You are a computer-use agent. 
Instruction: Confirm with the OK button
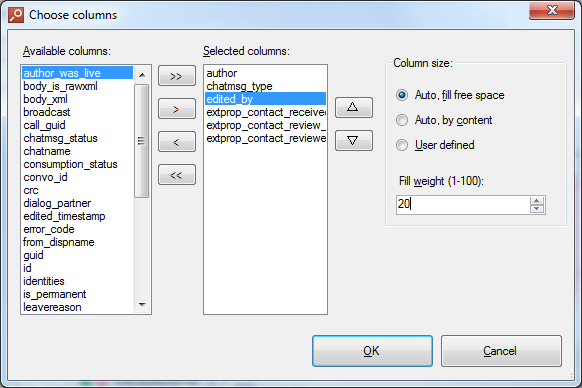click(x=372, y=351)
